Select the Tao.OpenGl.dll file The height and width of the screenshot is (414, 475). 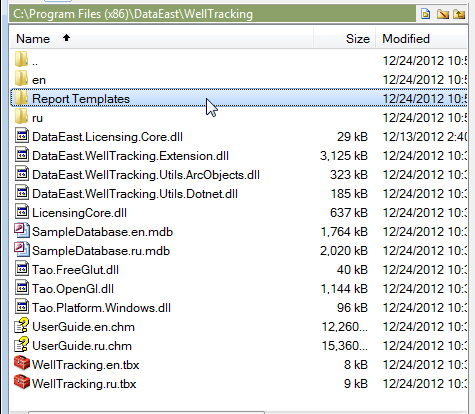coord(239,288)
